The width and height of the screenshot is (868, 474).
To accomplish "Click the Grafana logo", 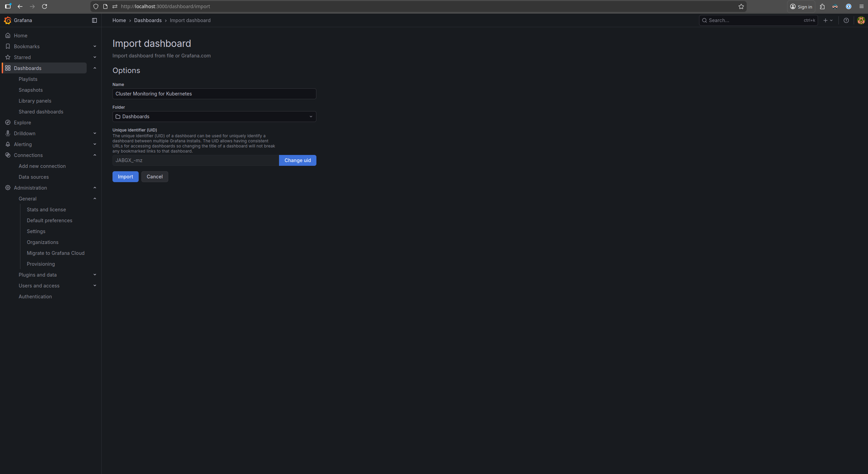I will point(7,20).
